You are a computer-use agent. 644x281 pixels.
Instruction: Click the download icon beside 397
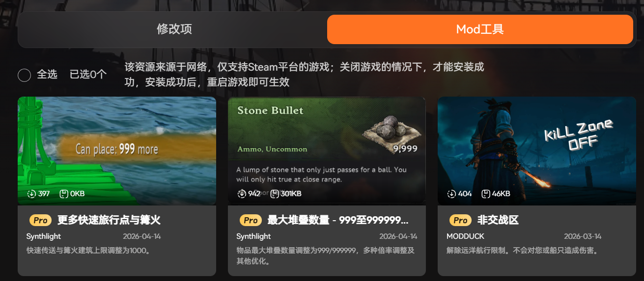point(31,194)
